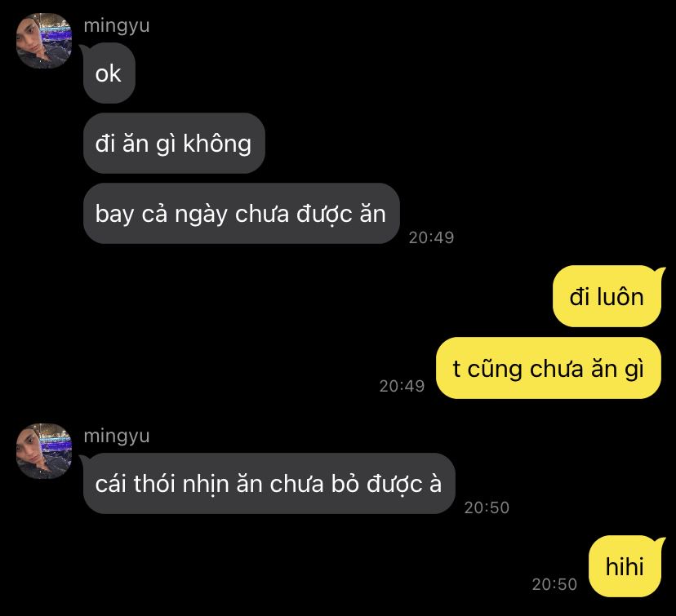Tap the "bay cả ngày chưa được ăn" bubble
Image resolution: width=676 pixels, height=616 pixels.
tap(241, 214)
